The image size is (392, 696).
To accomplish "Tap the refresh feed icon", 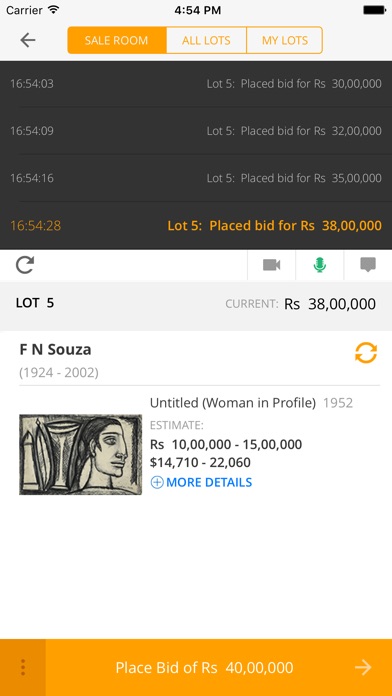I will pos(25,265).
